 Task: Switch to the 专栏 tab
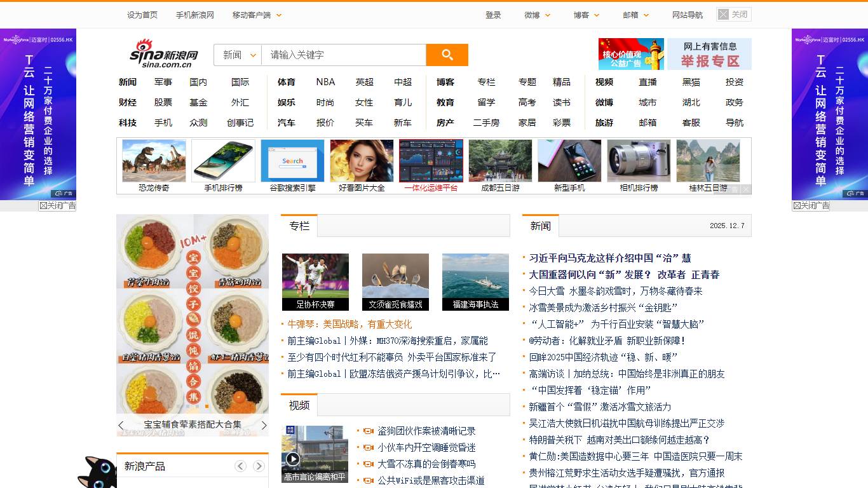point(297,226)
